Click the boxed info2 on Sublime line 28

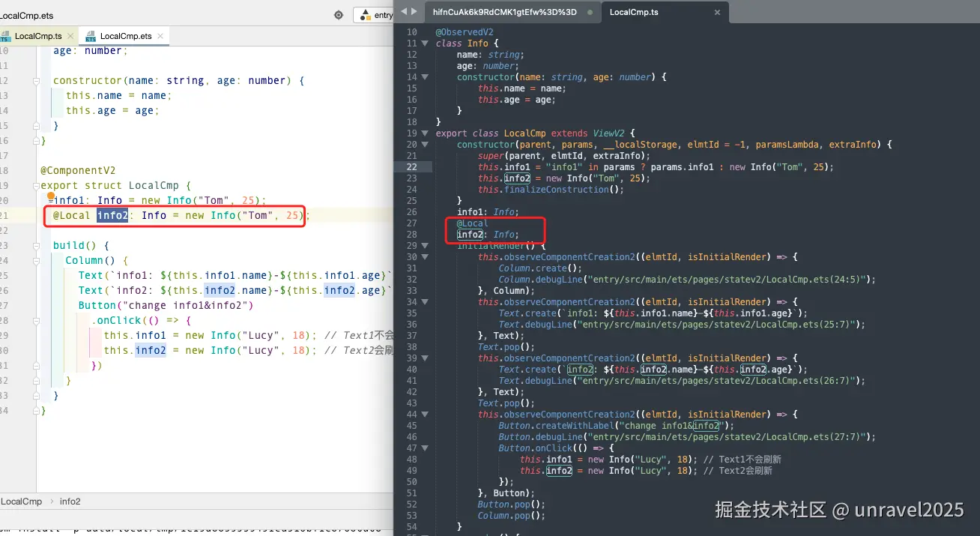[470, 235]
